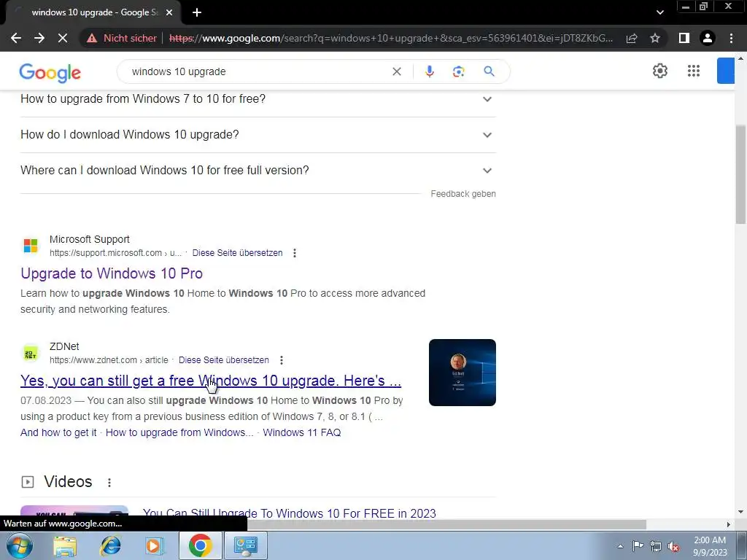Open Windows Media Player from the taskbar
This screenshot has width=747, height=560.
coord(155,545)
